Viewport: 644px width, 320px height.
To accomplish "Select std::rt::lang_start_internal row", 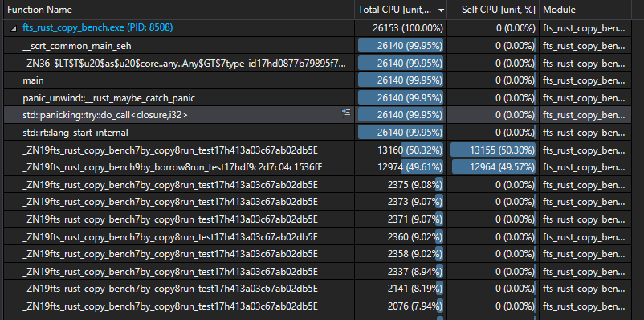I will pyautogui.click(x=317, y=133).
